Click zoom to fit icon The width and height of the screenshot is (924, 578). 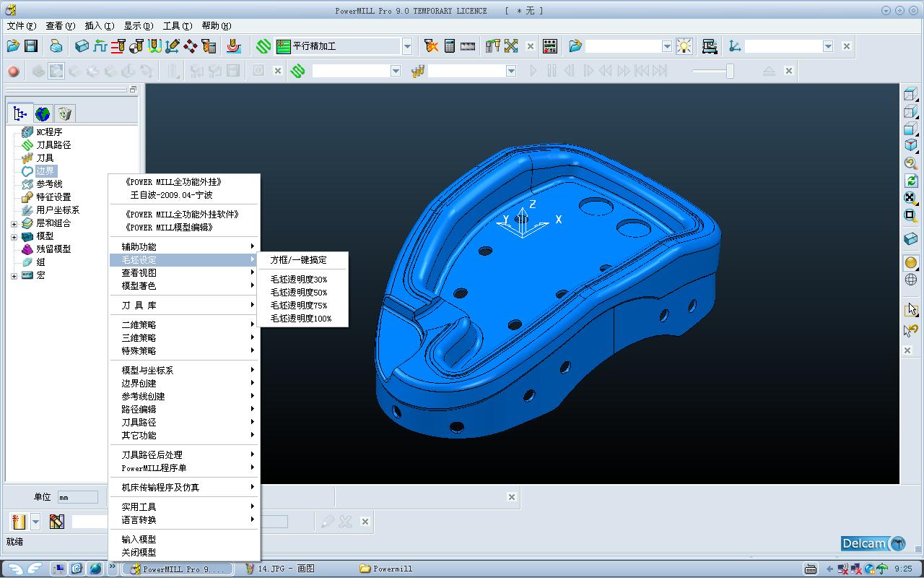[911, 197]
